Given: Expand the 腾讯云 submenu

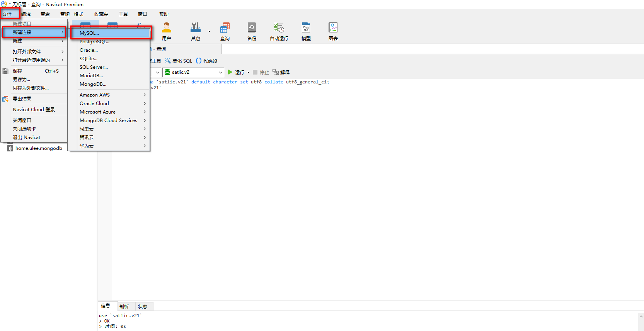Looking at the screenshot, I should [x=145, y=137].
